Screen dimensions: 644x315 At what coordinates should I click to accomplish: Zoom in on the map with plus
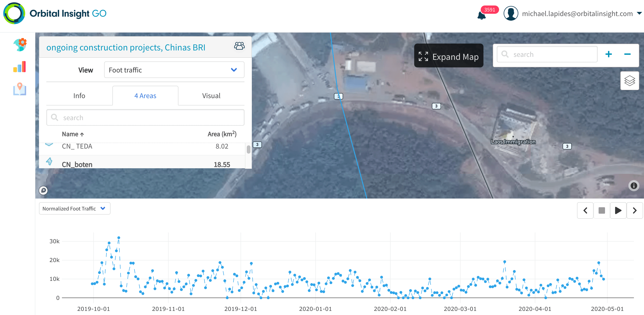coord(608,54)
